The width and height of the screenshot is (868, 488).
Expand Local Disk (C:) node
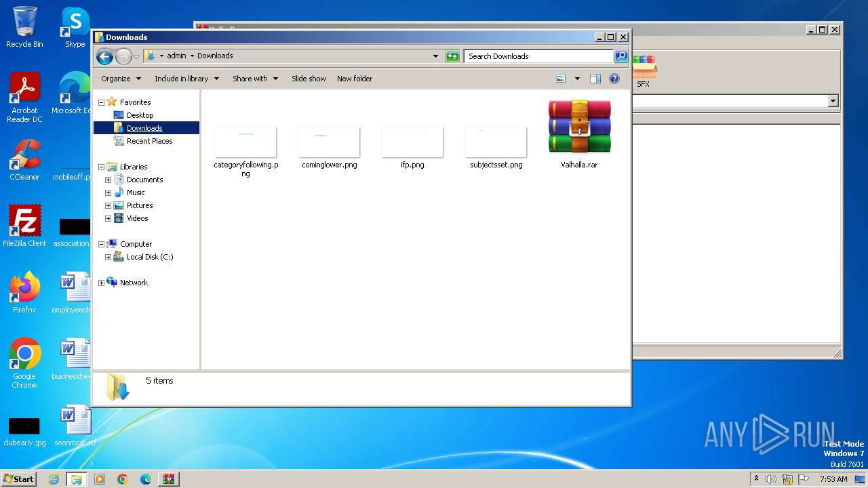tap(108, 257)
